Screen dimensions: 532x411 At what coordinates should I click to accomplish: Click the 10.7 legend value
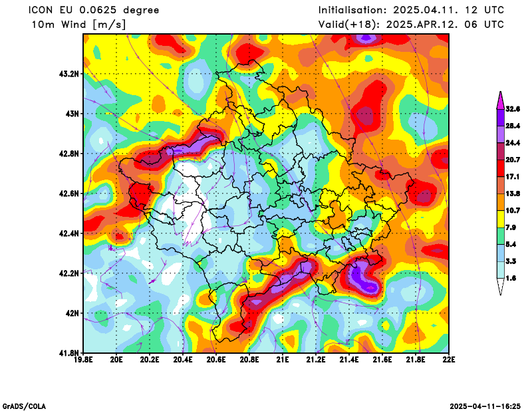click(513, 211)
